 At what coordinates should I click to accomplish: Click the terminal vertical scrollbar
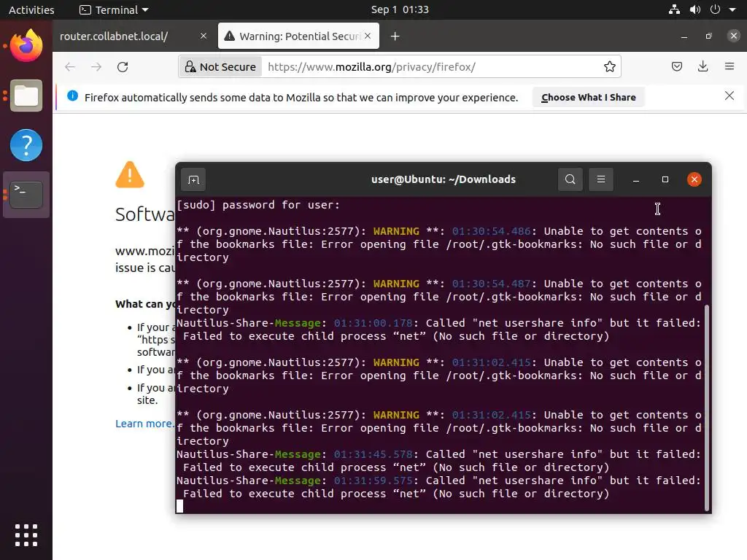(x=706, y=408)
